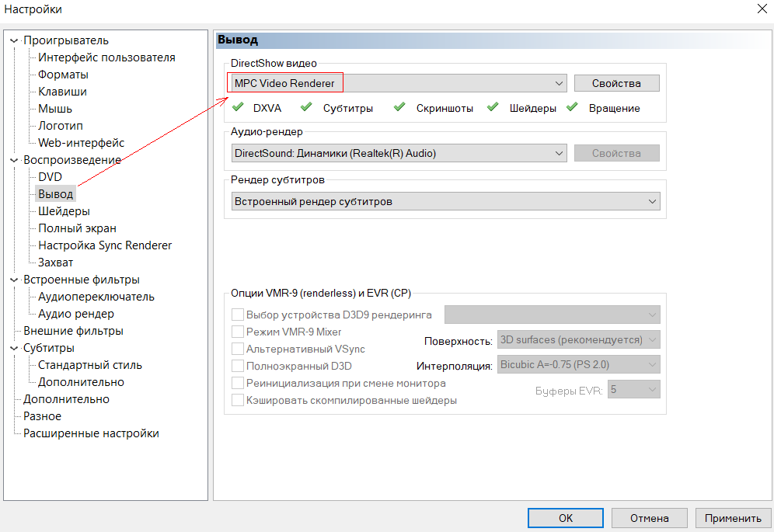Select the Проигрыватель tree label
774x532 pixels.
pos(66,40)
